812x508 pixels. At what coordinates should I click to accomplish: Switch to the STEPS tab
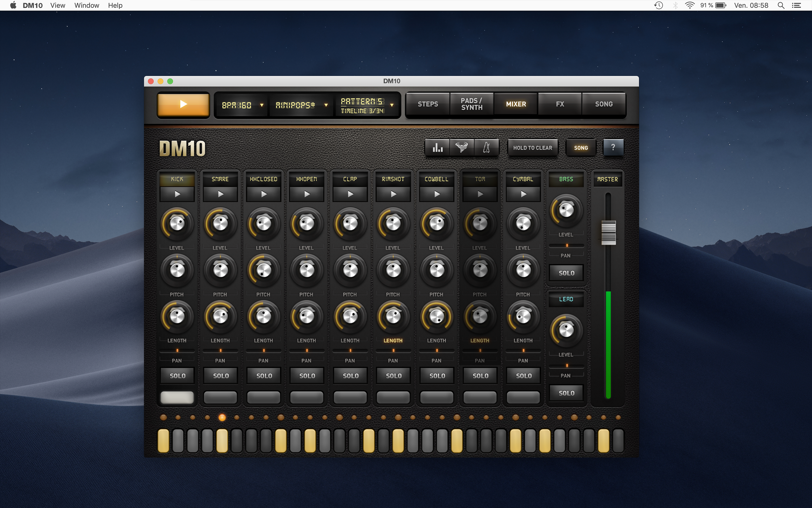[x=428, y=104]
